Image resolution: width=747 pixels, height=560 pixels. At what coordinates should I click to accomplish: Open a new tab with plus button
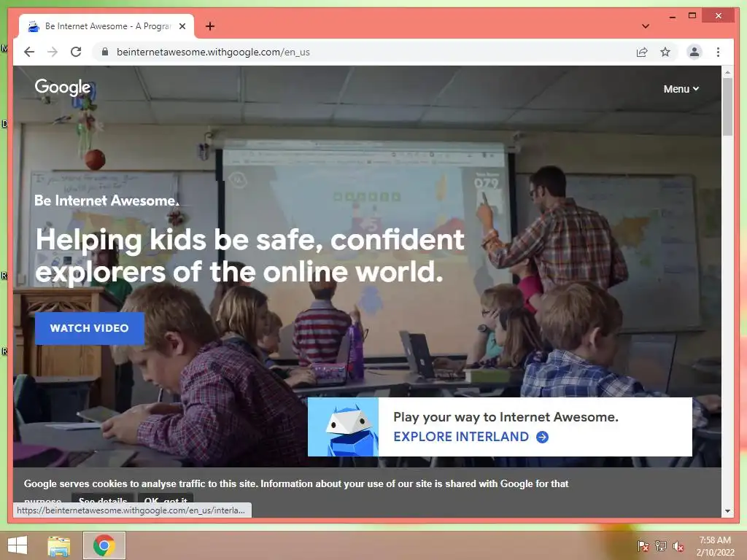[x=210, y=26]
